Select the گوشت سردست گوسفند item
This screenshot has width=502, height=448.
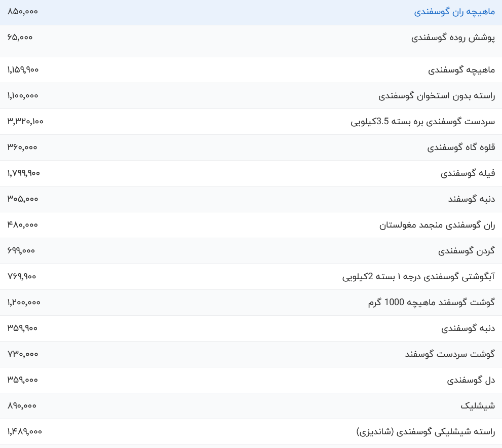450,354
